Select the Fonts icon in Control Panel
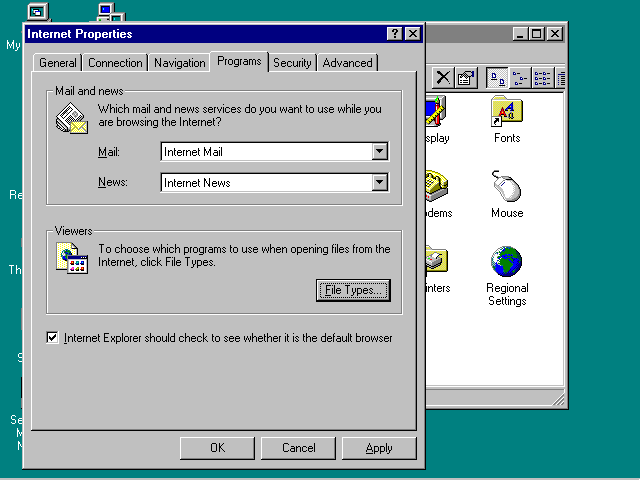640x480 pixels. pos(507,111)
